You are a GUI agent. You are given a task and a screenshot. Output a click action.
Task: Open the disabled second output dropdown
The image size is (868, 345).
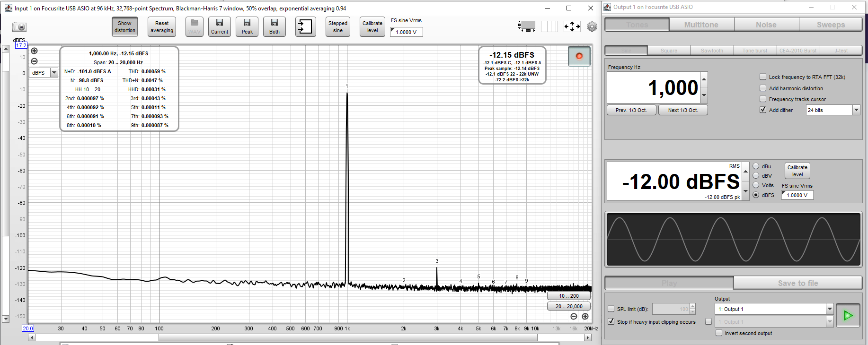[x=830, y=322]
